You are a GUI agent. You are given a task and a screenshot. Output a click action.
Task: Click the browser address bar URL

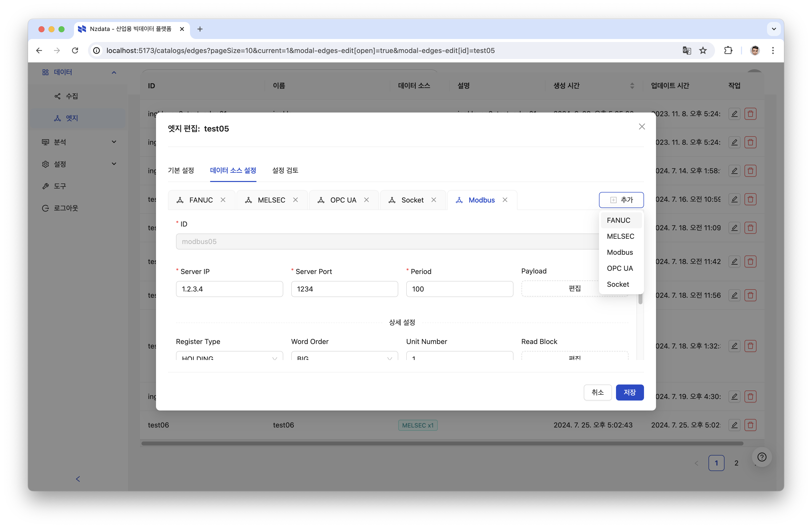tap(300, 50)
